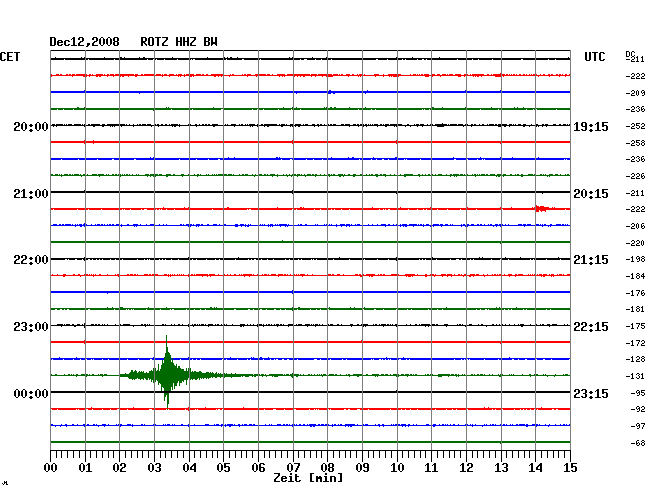Click the 19:15 UTC time label

click(x=591, y=126)
